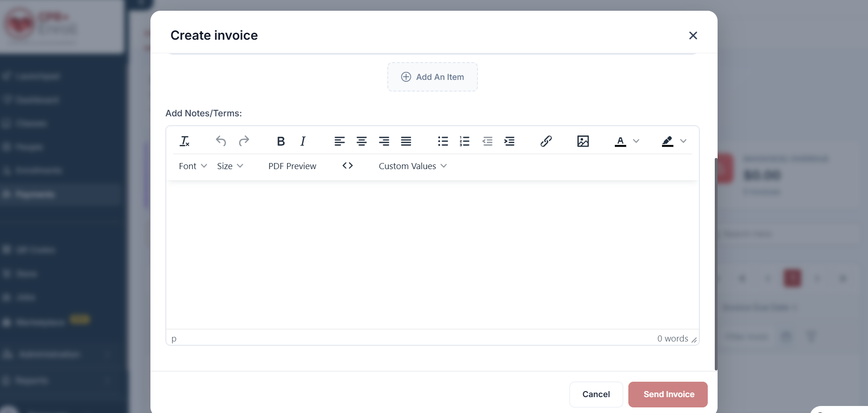Click inside the notes text area

click(x=433, y=255)
